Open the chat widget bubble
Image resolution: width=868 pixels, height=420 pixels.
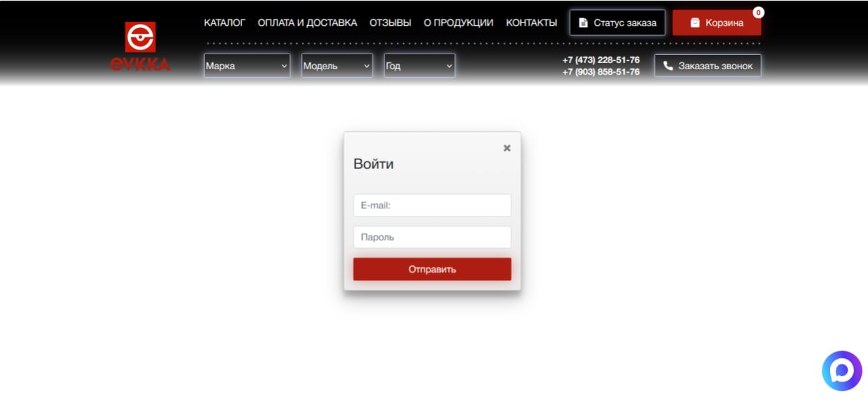[x=842, y=371]
